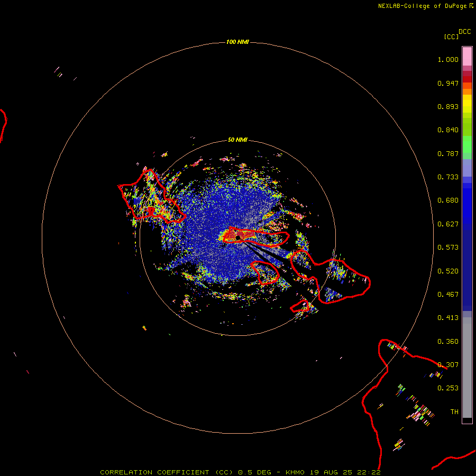
Task: Click the 0.307 value on the color scale
Action: [448, 365]
